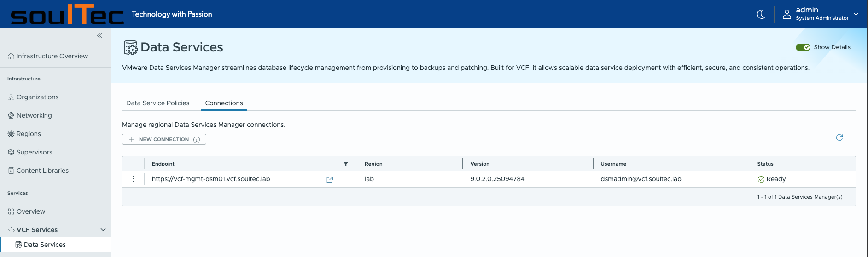
Task: Toggle dark mode with the moon icon
Action: (x=761, y=14)
